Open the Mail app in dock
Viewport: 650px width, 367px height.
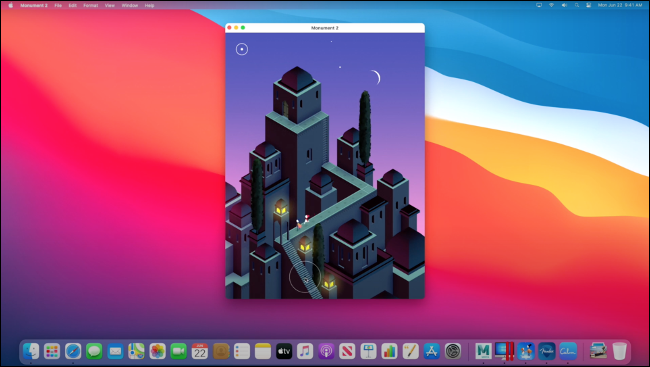tap(115, 351)
